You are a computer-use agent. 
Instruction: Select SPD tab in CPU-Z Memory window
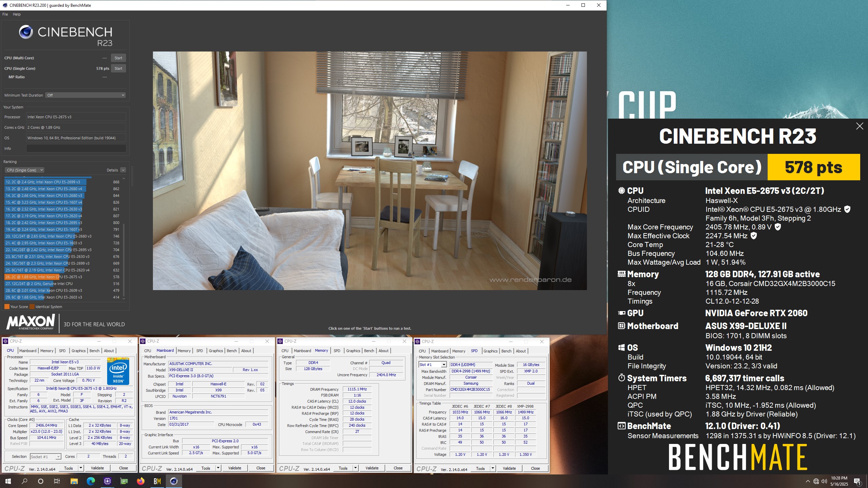tap(337, 351)
